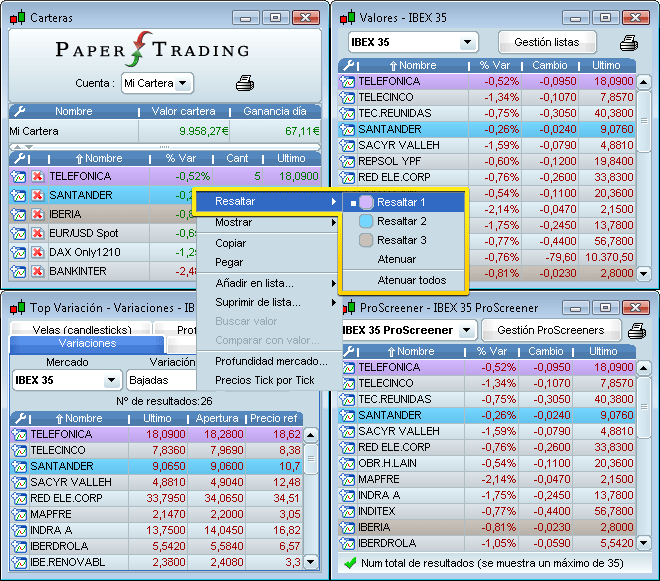Viewport: 660px width, 581px height.
Task: Click red delete icon for IBERIA in Carteras
Action: tap(37, 214)
